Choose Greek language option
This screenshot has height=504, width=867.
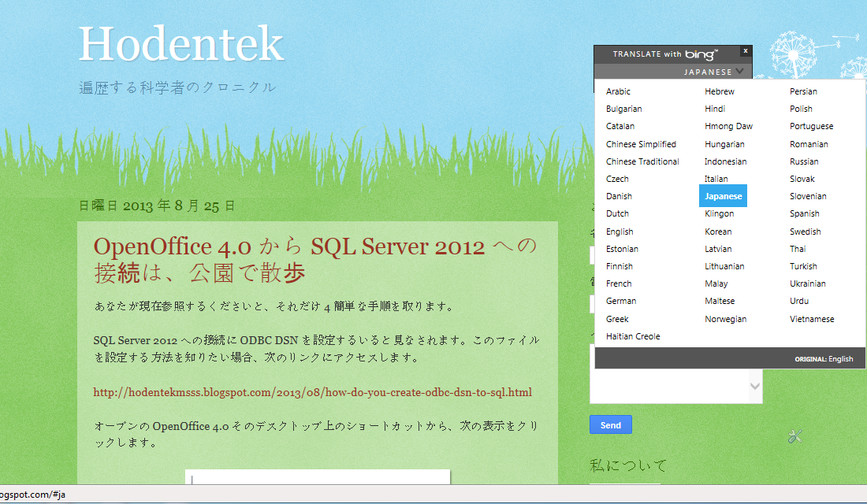click(617, 319)
